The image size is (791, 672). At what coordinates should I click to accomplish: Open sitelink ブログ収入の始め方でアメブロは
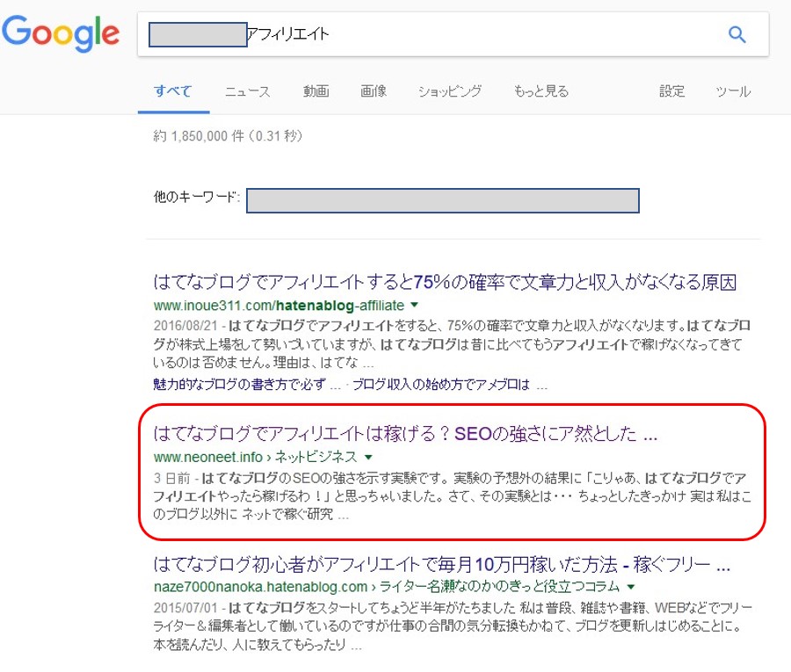(x=449, y=385)
